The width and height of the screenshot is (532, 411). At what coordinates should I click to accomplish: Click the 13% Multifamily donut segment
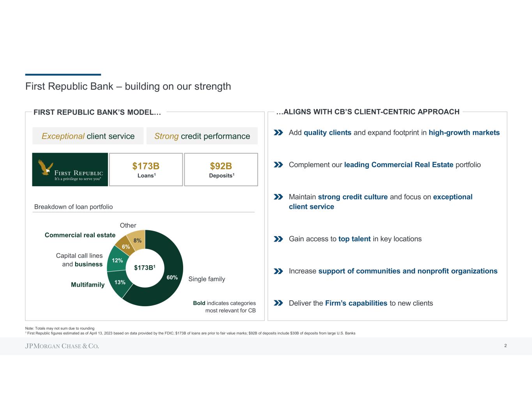coord(120,282)
